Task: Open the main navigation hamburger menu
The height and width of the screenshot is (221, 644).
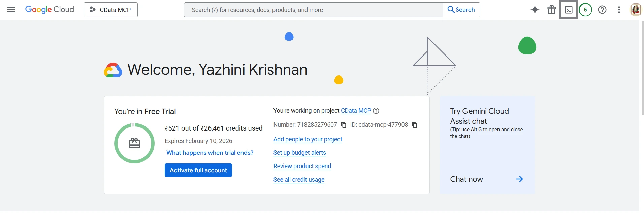Action: pyautogui.click(x=11, y=10)
